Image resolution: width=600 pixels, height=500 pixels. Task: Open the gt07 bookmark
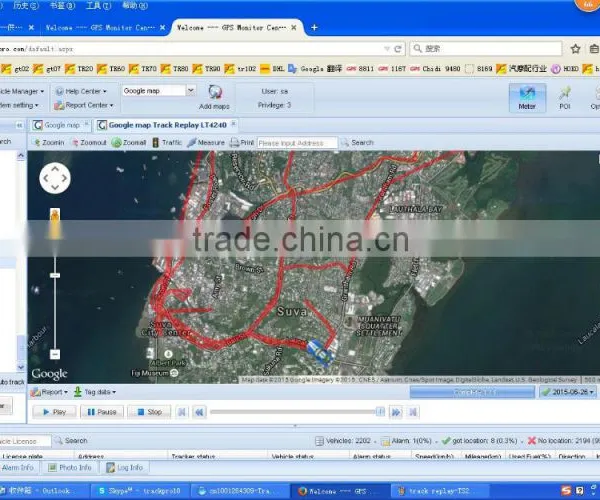click(47, 69)
